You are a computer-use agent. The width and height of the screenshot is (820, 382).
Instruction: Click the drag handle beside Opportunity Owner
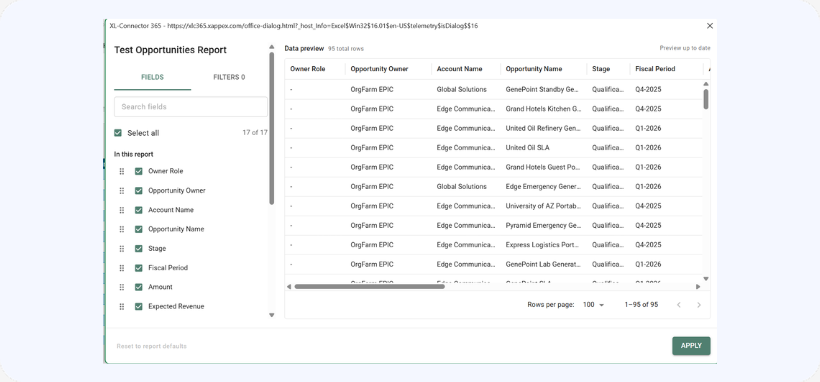coord(122,190)
